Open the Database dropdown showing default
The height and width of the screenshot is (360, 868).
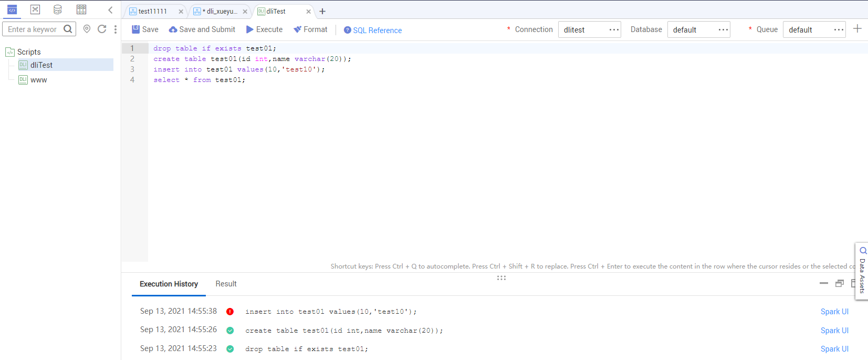(x=699, y=29)
